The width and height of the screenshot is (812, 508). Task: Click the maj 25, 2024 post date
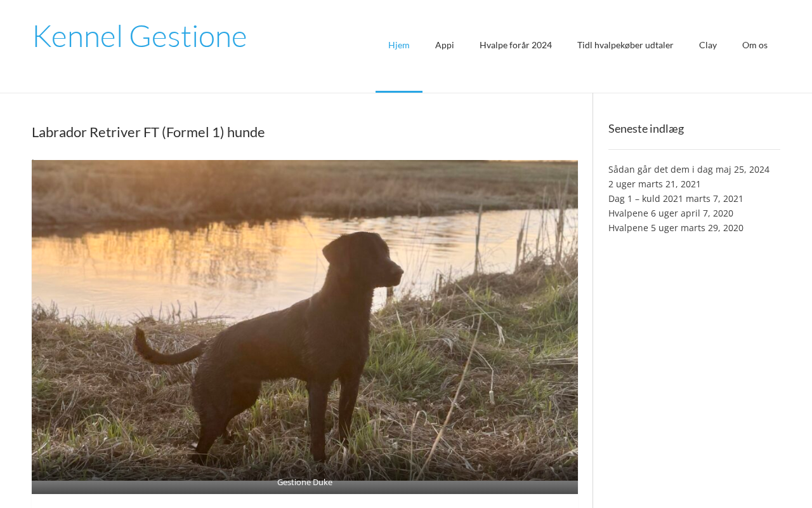click(x=742, y=170)
